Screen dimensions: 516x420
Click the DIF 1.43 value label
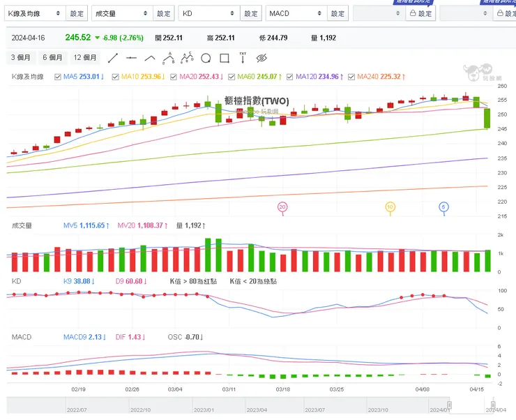[x=130, y=337]
